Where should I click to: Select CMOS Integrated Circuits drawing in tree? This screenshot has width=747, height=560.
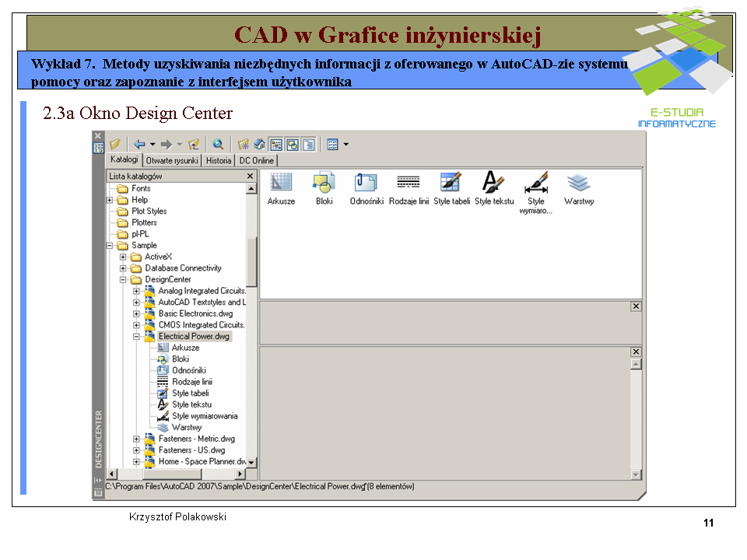195,325
